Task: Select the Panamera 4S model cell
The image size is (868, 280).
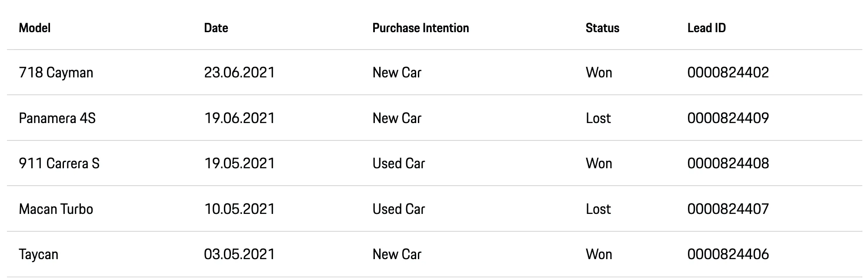Action: coord(57,118)
